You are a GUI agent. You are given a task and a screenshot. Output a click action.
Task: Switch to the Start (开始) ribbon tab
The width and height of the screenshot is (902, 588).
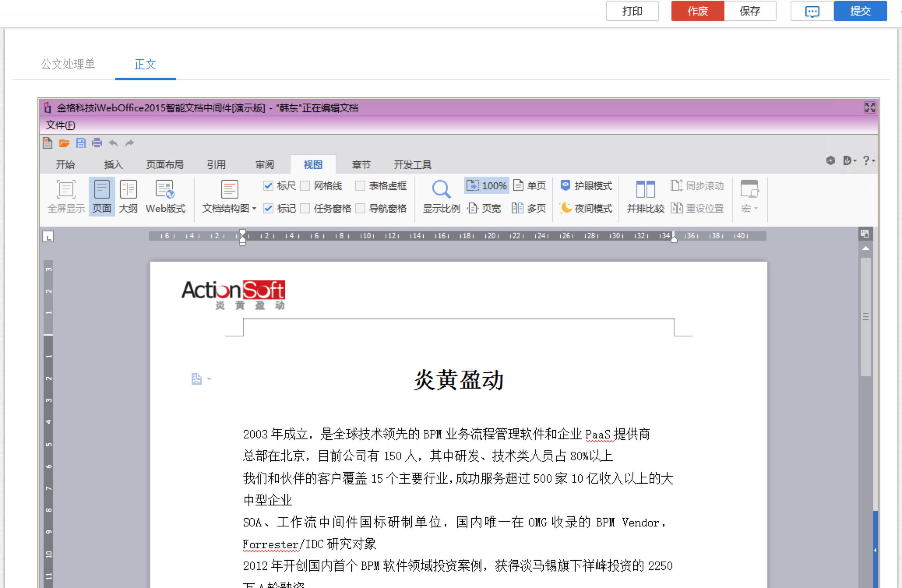pyautogui.click(x=65, y=165)
